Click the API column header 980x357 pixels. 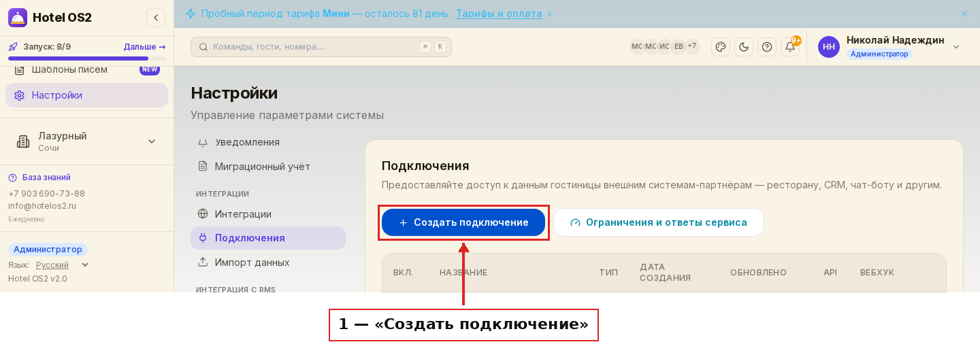click(x=830, y=273)
